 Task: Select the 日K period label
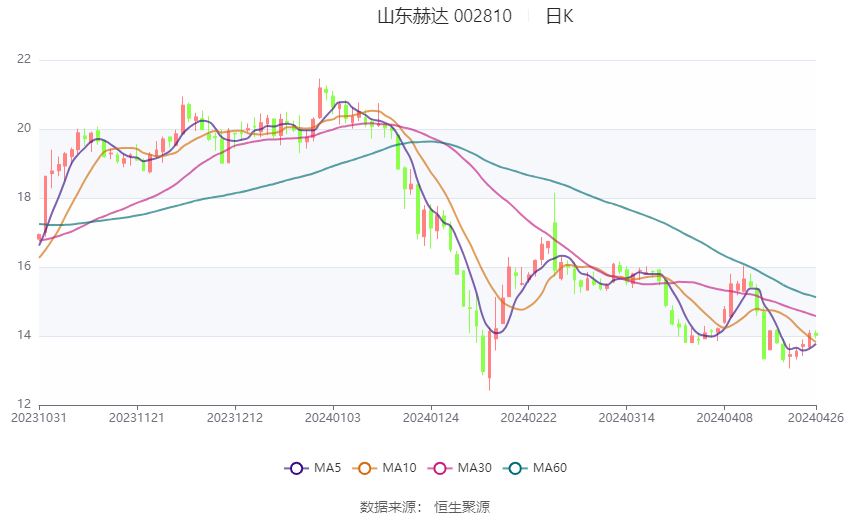click(x=559, y=16)
